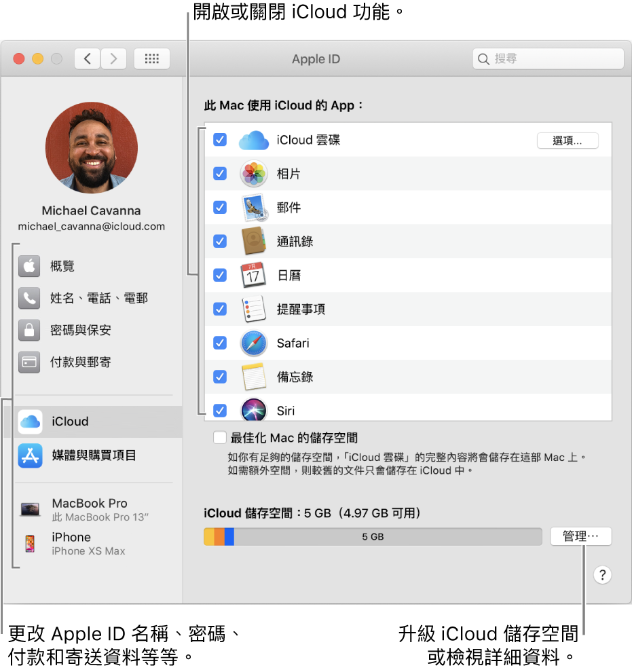Open 概覽 with the Apple logo icon
Image resolution: width=632 pixels, height=672 pixels.
pos(29,266)
